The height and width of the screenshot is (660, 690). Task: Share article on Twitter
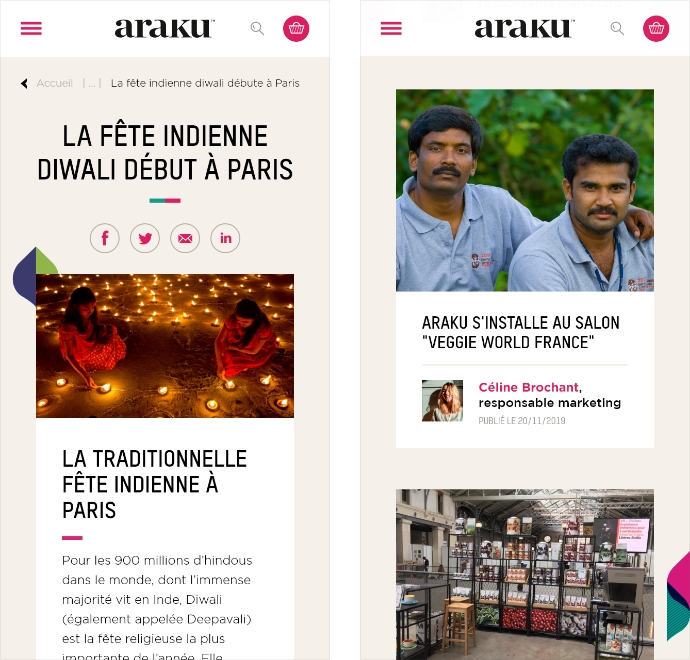pos(145,238)
